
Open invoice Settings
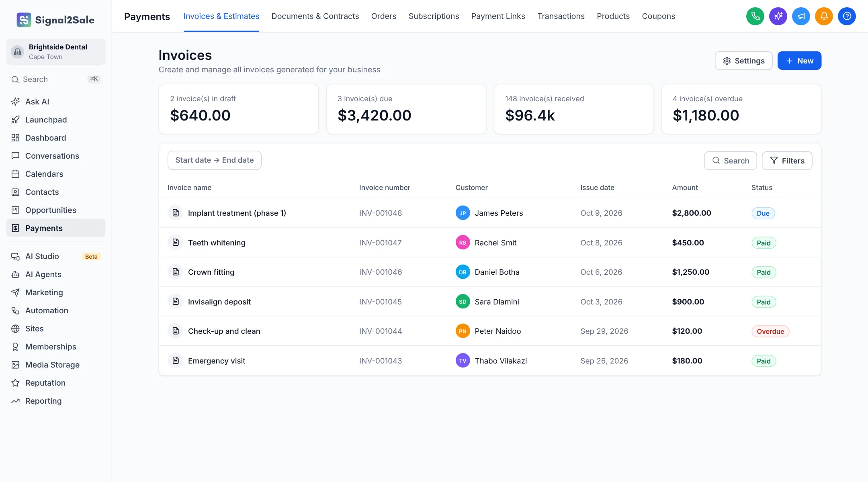pyautogui.click(x=743, y=61)
